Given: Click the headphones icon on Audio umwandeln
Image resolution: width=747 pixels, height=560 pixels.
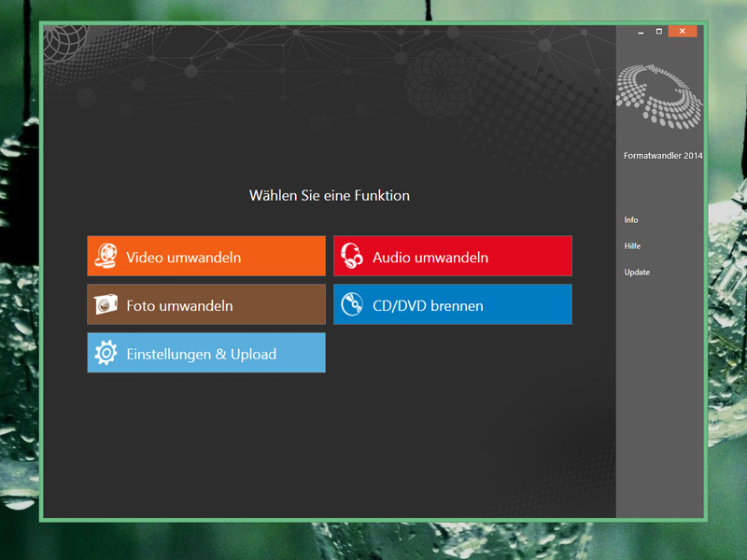Looking at the screenshot, I should point(352,256).
